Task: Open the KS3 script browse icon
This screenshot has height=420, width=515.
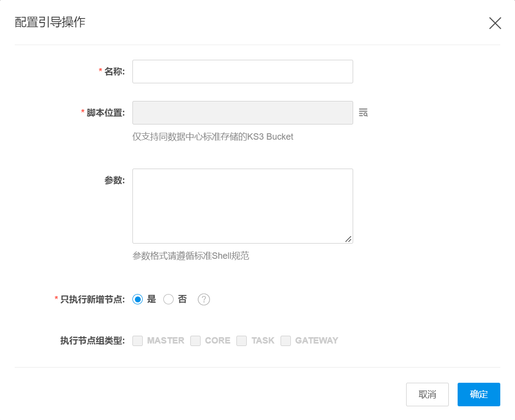Action: [363, 113]
